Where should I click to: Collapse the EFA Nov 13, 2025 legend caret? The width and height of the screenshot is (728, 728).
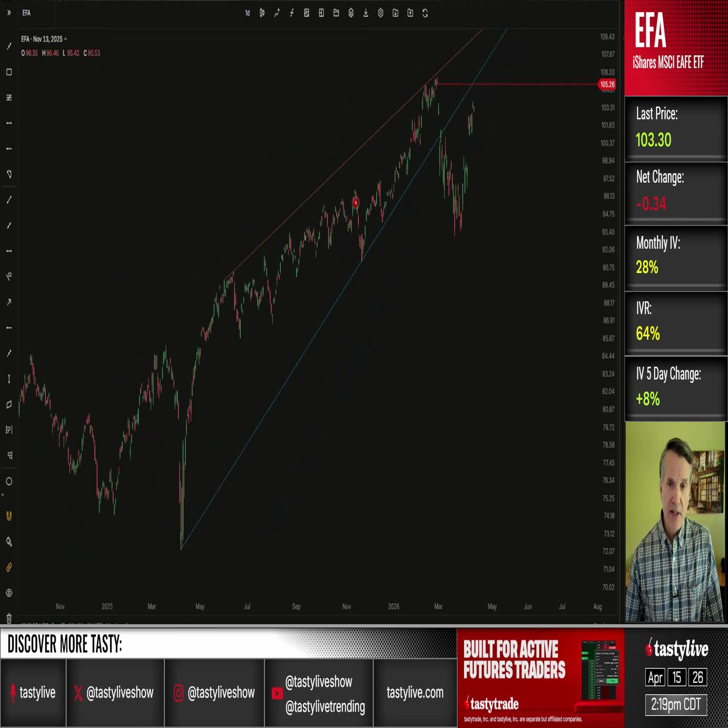point(66,39)
